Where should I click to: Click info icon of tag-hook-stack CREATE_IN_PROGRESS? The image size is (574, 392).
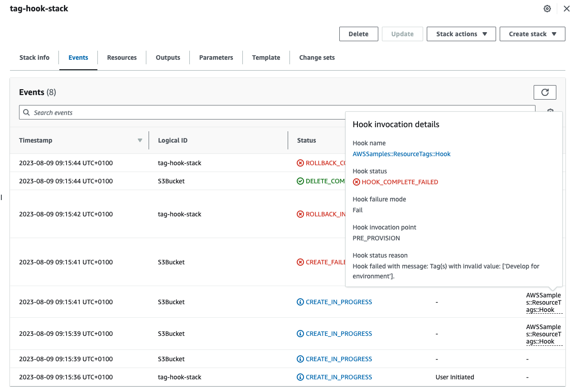[300, 377]
